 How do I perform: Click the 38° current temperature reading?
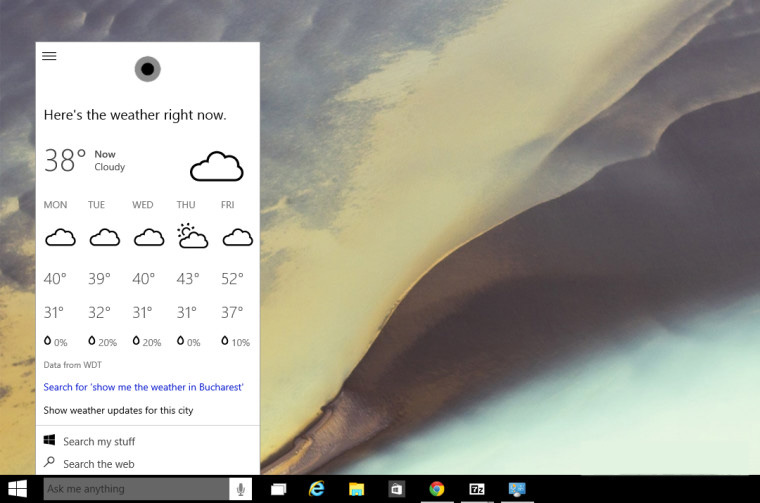pyautogui.click(x=65, y=160)
